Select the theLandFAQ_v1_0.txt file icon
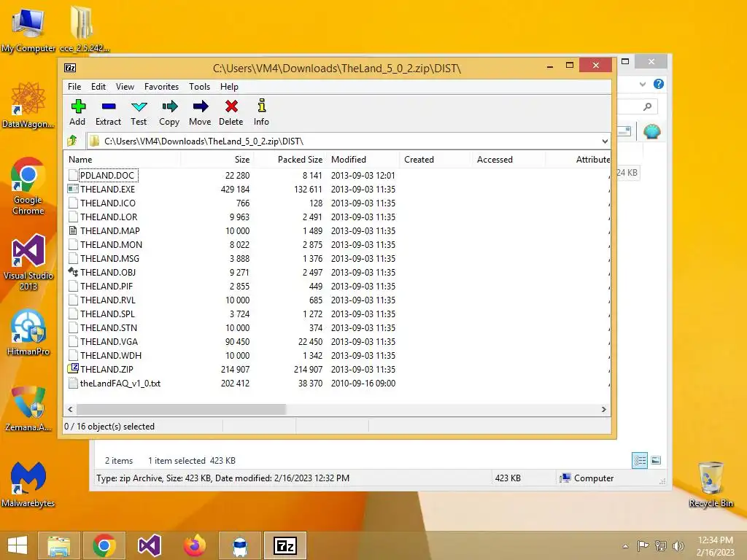Image resolution: width=747 pixels, height=560 pixels. 73,383
